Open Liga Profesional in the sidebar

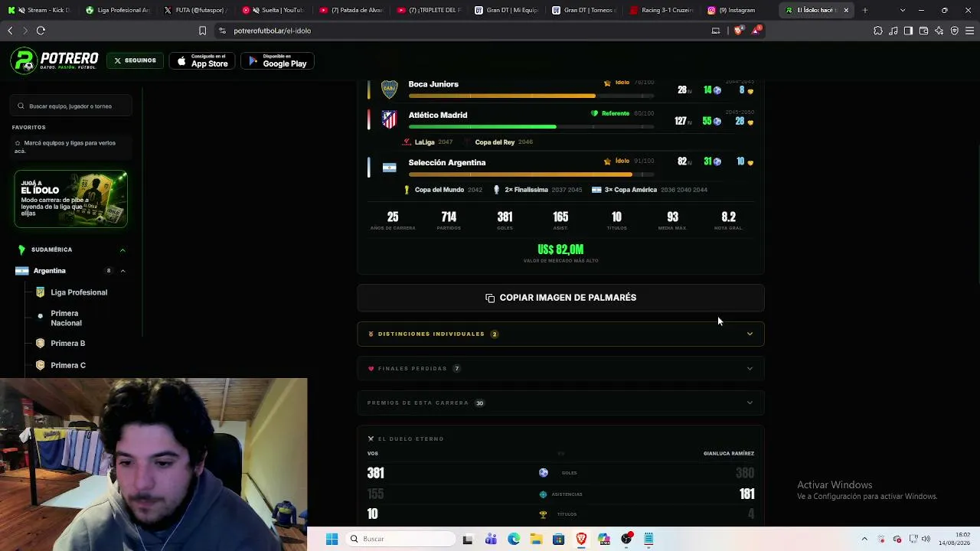[79, 292]
